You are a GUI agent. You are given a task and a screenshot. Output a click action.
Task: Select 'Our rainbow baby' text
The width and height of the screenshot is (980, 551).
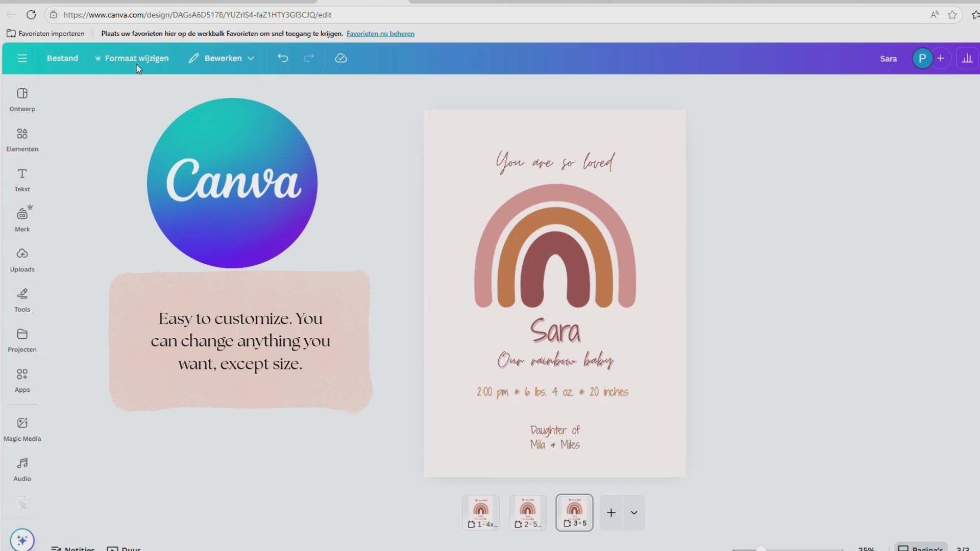(x=555, y=360)
